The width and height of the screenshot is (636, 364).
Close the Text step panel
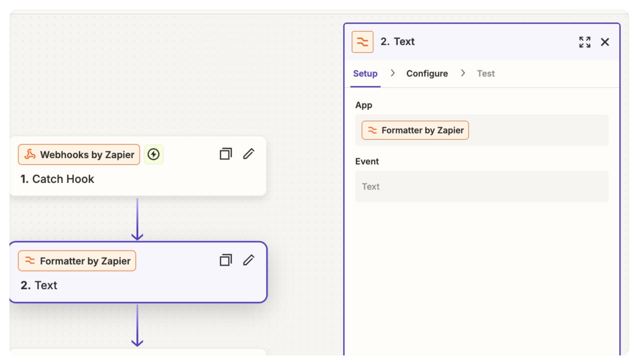[x=605, y=42]
